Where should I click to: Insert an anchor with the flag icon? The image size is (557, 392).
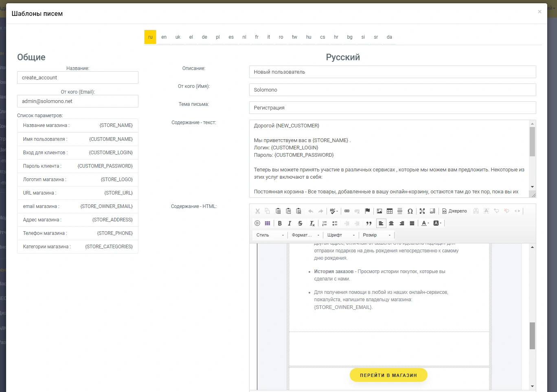(367, 211)
